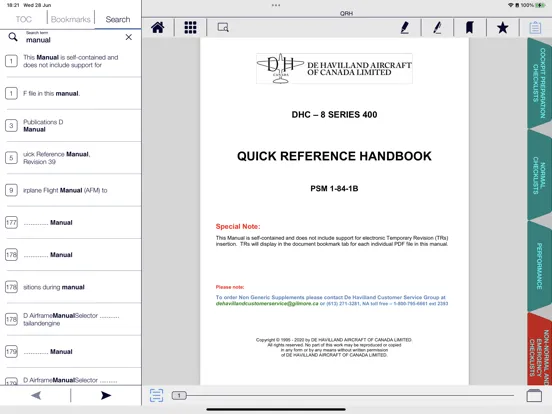Screen dimensions: 552x414
Task: Switch to the Bookmarks tab
Action: tap(70, 19)
